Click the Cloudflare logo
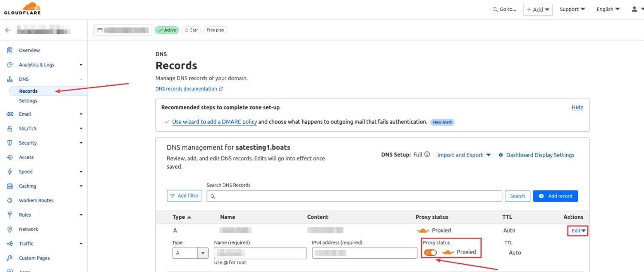The width and height of the screenshot is (644, 272). [x=22, y=9]
